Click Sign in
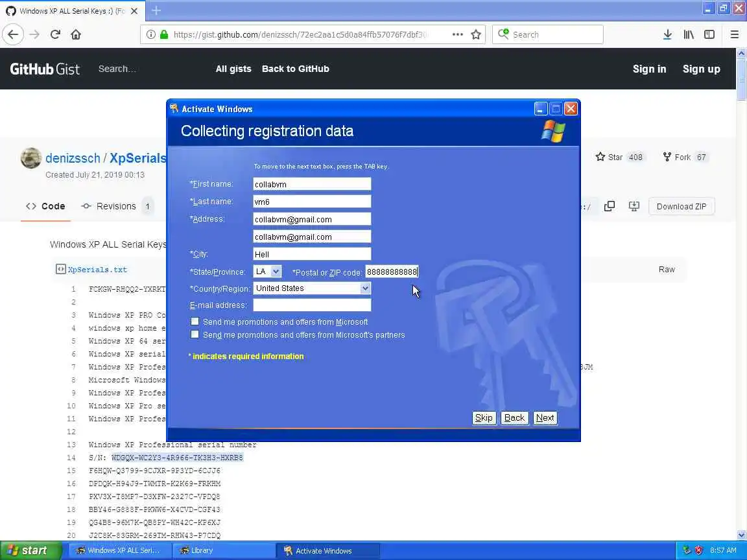This screenshot has width=747, height=560. coord(649,69)
